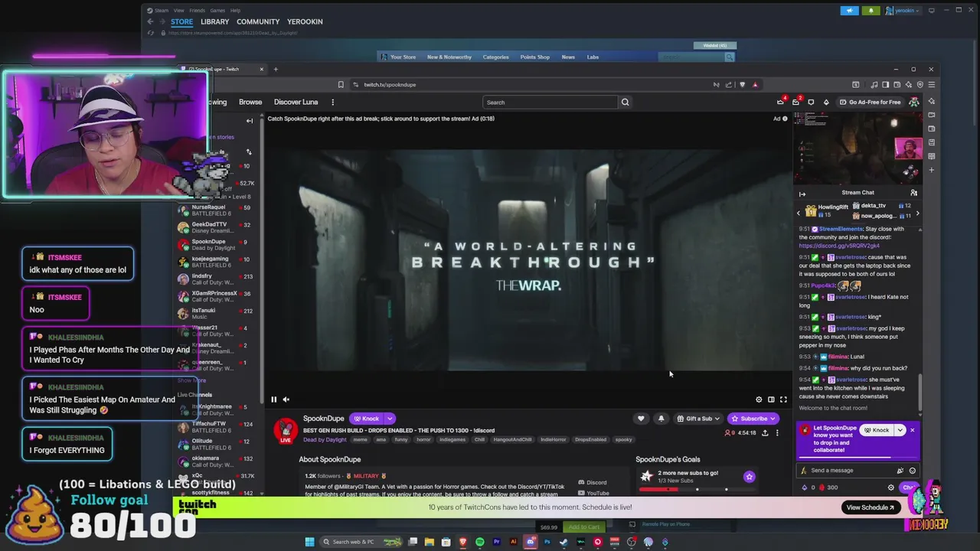Open the three-dot more menu beside Discover Luna

coord(332,102)
